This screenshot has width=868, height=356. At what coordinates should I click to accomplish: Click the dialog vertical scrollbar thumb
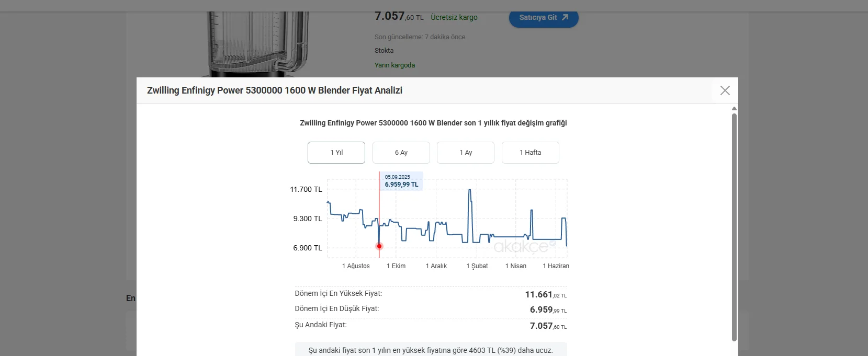click(734, 227)
